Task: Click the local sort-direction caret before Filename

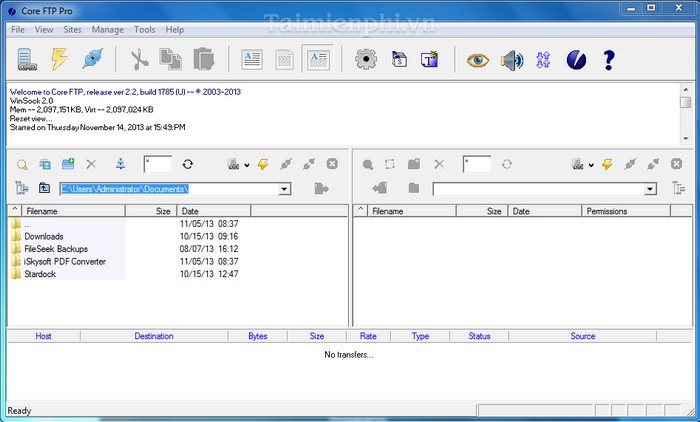Action: pos(15,209)
